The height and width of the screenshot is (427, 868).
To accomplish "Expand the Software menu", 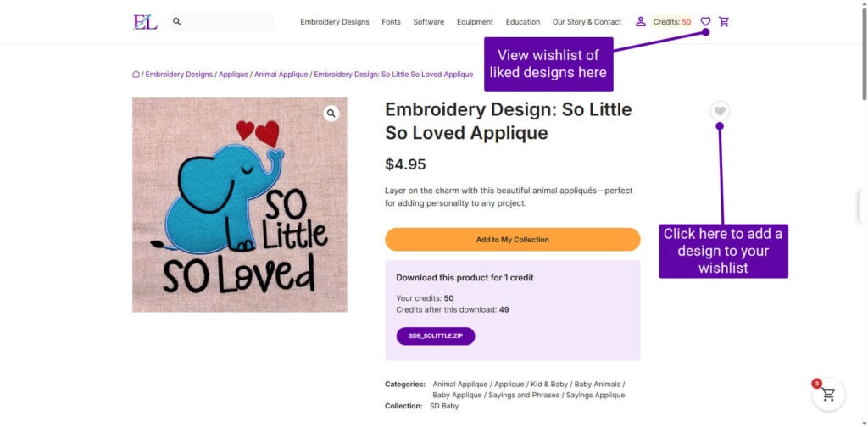I will coord(428,22).
